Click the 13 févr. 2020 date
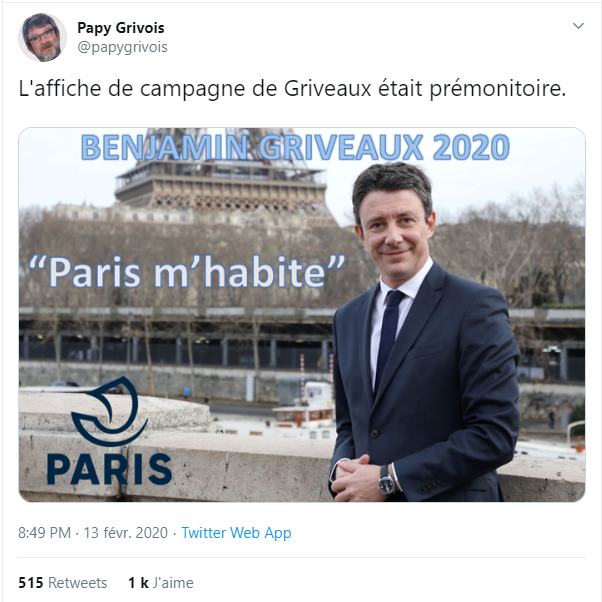Screen dimensions: 602x602 [x=126, y=533]
